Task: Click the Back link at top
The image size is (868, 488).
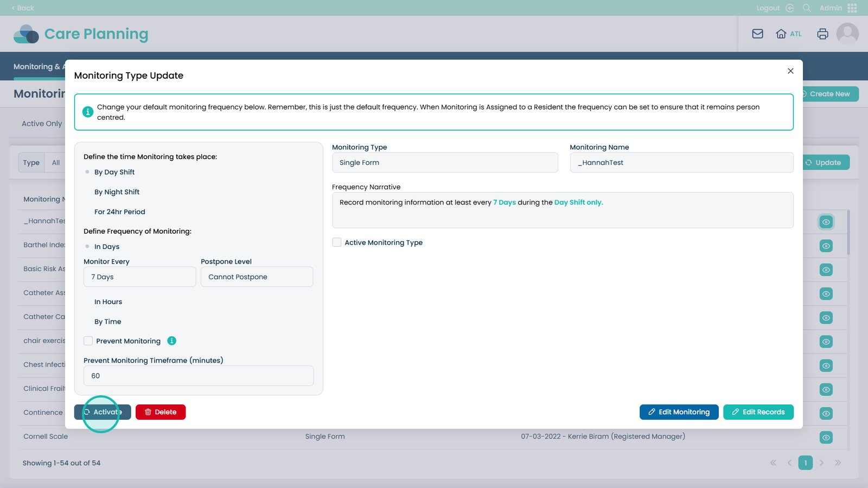Action: pyautogui.click(x=23, y=8)
